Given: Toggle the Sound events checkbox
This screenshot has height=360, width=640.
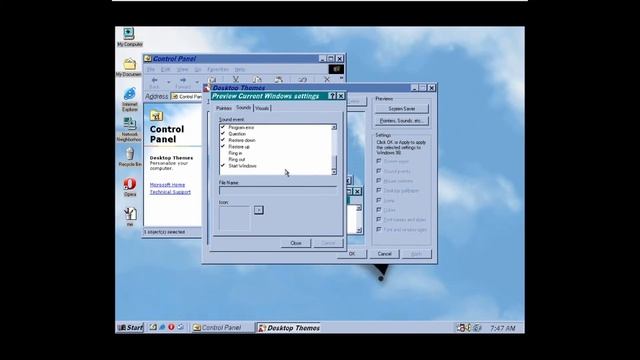Looking at the screenshot, I should pyautogui.click(x=379, y=171).
